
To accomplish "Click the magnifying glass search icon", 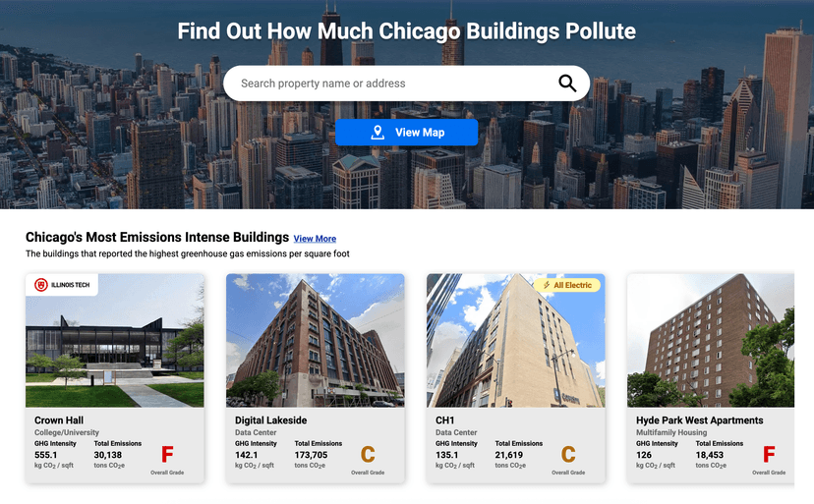I will 567,84.
